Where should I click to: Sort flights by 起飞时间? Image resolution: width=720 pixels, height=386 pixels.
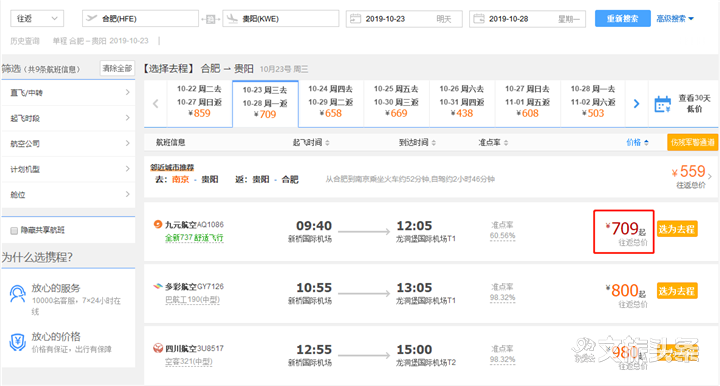311,143
